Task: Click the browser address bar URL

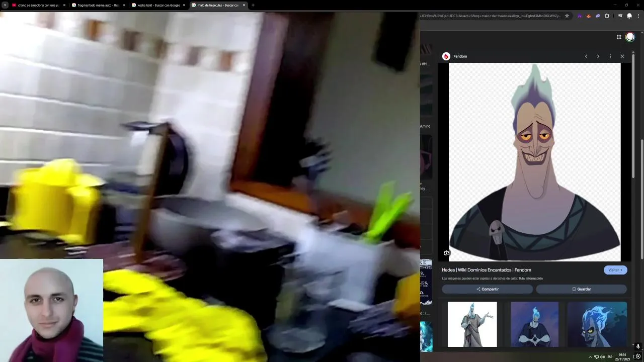Action: (x=491, y=16)
